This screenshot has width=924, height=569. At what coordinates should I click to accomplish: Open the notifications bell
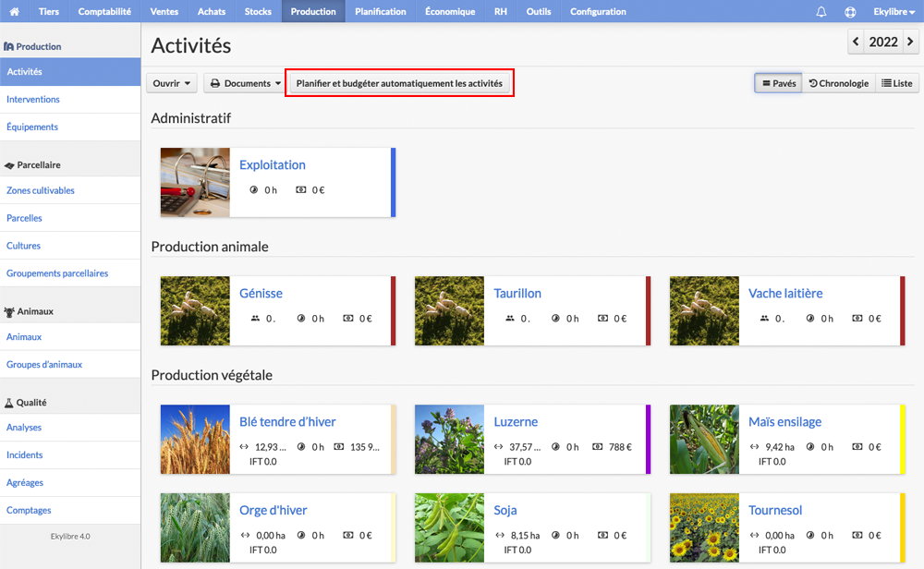[x=821, y=11]
